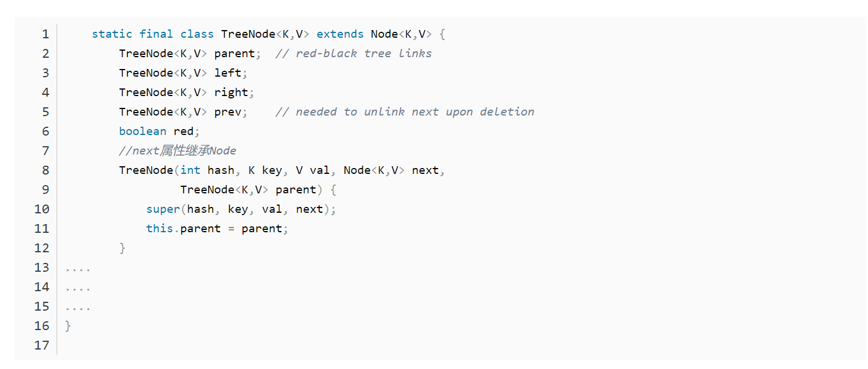The height and width of the screenshot is (369, 868).
Task: Click the "super" keyword call
Action: pyautogui.click(x=163, y=209)
